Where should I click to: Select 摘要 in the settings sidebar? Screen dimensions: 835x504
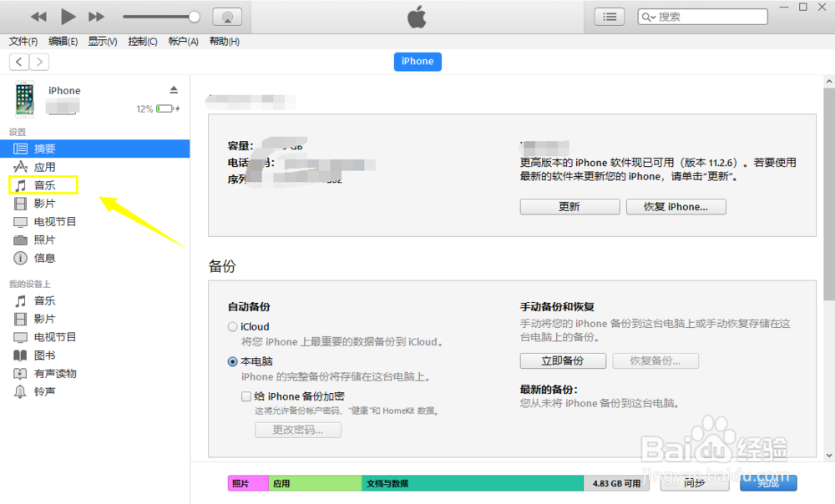[x=95, y=149]
